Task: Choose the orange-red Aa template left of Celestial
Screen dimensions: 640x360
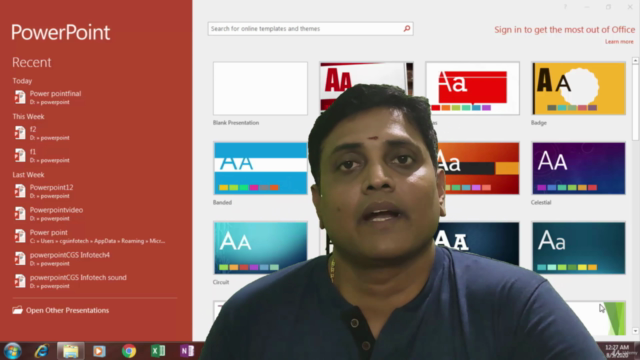Action: coord(478,168)
